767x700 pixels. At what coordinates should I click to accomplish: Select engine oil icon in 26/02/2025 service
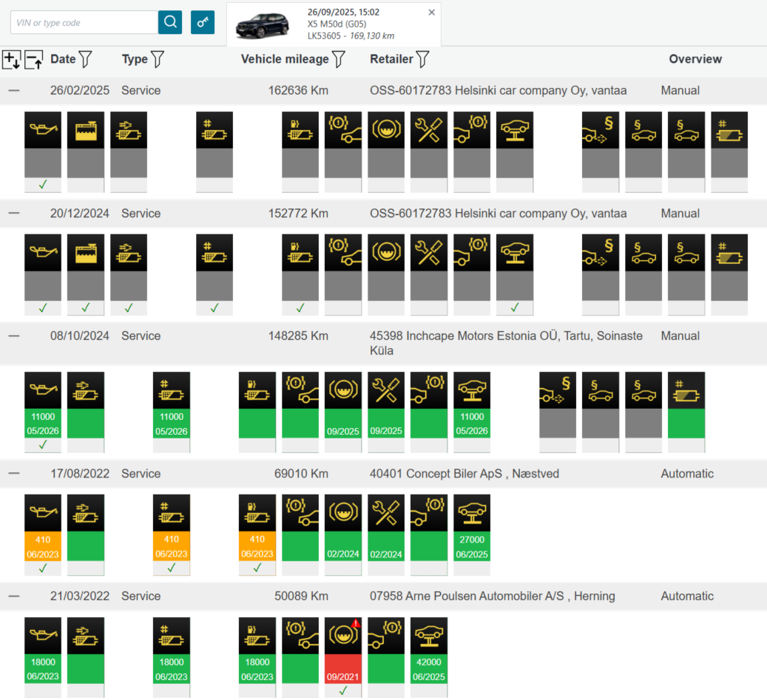point(43,129)
